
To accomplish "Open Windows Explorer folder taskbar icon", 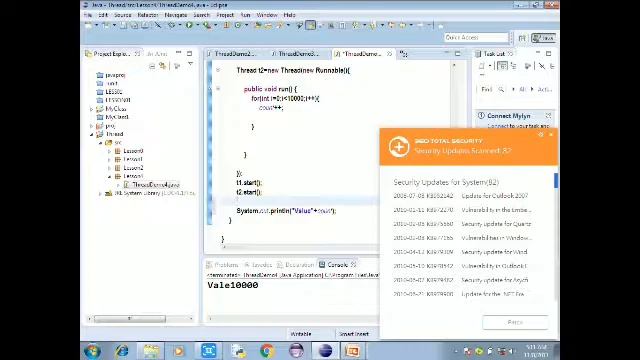I will click(x=151, y=351).
